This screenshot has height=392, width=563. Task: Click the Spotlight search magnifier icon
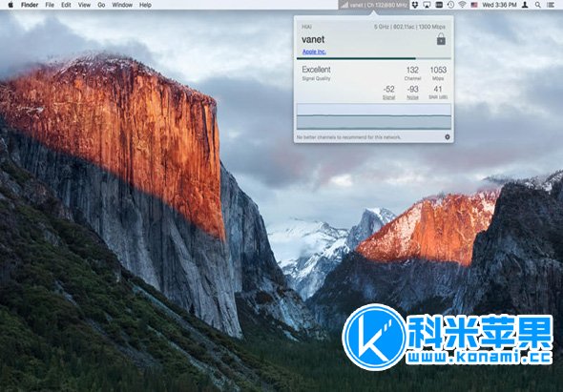[x=537, y=5]
